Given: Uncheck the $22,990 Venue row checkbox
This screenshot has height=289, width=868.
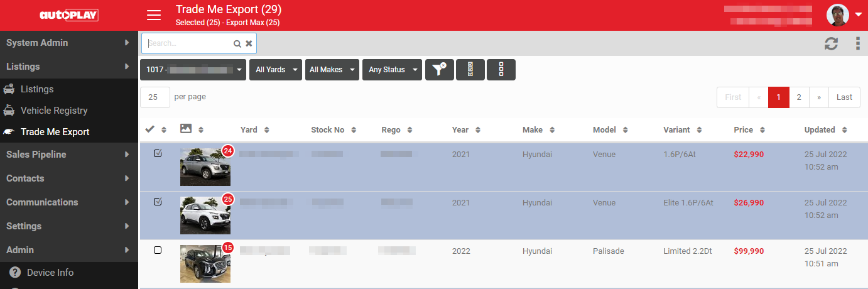Looking at the screenshot, I should (x=158, y=153).
